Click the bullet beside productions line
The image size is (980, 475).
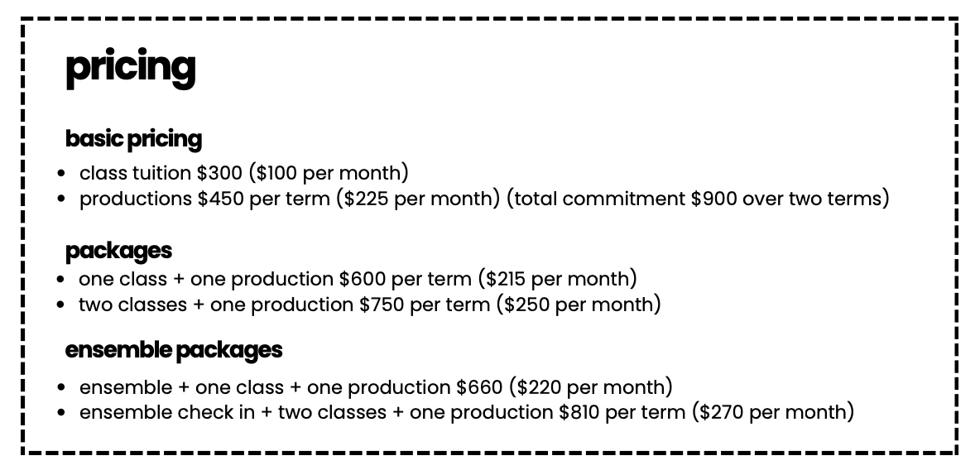[62, 199]
